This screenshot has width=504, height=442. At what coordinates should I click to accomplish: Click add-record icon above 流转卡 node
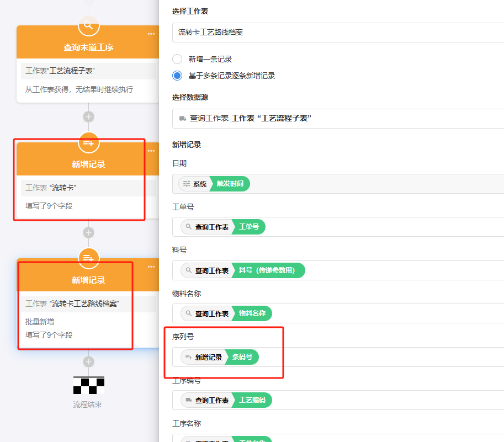(x=88, y=143)
